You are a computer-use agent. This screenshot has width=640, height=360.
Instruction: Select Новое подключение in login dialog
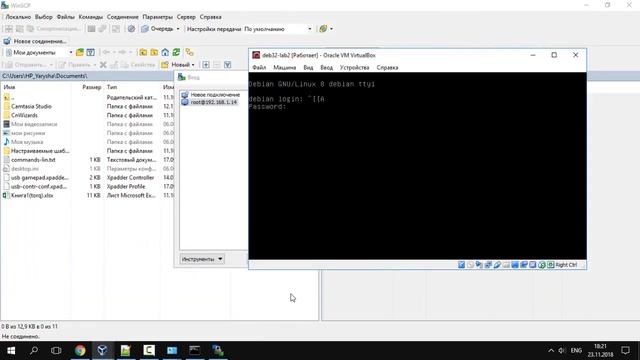pos(215,95)
